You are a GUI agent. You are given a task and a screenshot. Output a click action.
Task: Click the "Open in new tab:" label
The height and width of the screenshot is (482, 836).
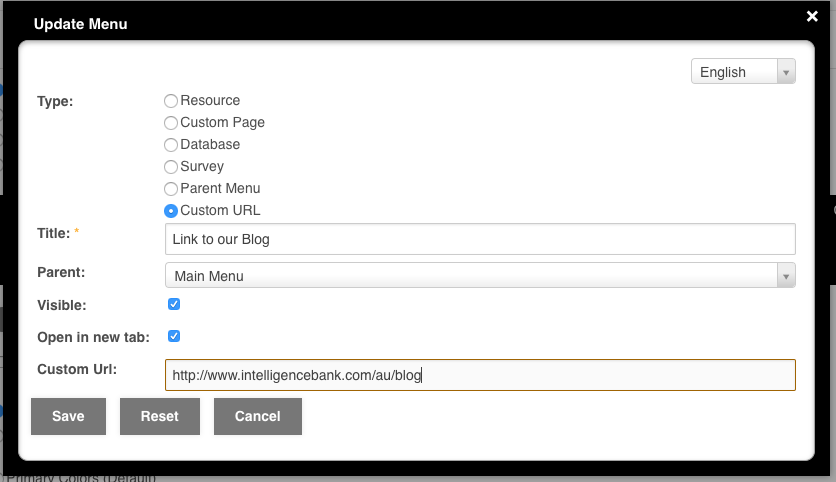pyautogui.click(x=93, y=337)
